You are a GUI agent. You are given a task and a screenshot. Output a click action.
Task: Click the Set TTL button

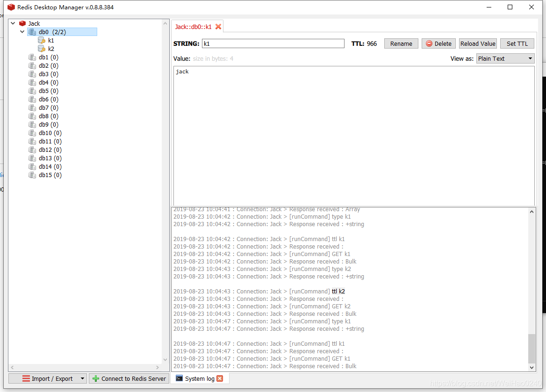point(517,43)
